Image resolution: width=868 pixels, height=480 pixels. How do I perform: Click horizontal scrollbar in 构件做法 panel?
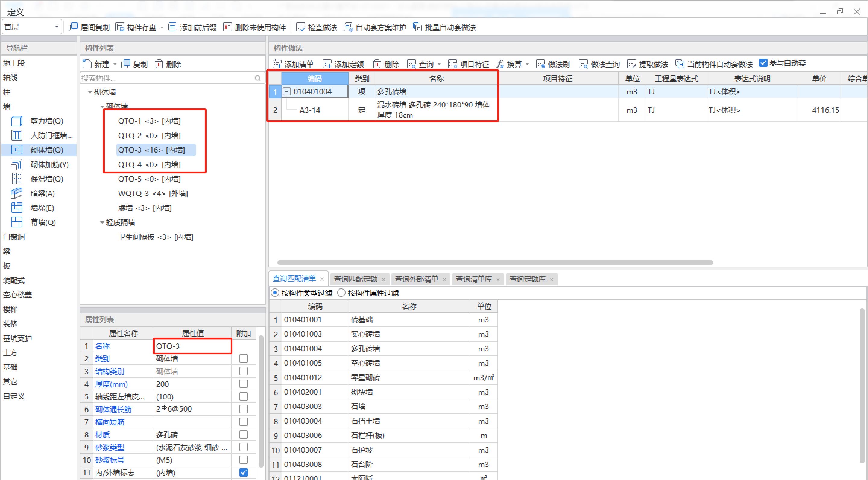495,262
